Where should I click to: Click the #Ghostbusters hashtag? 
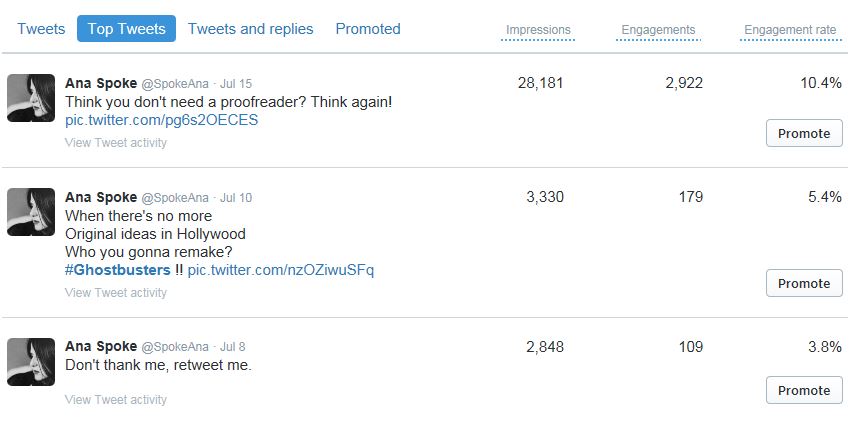tap(118, 270)
